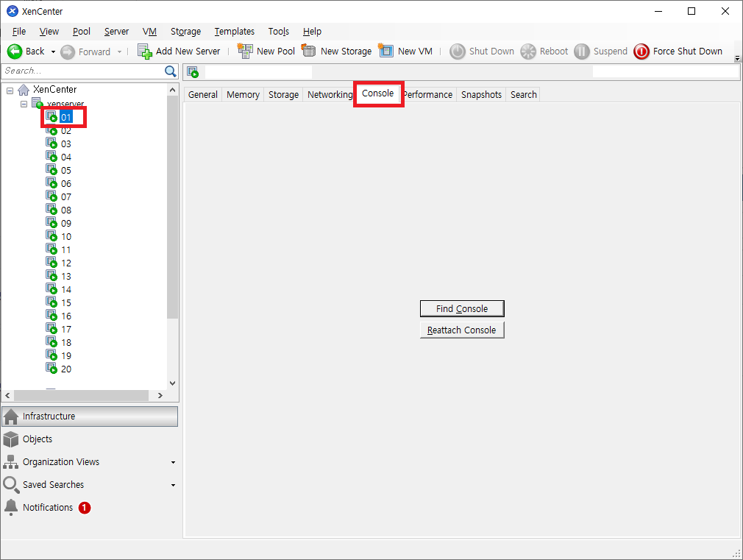Click the VM icon in the title bar area
This screenshot has width=743, height=560.
(x=193, y=72)
